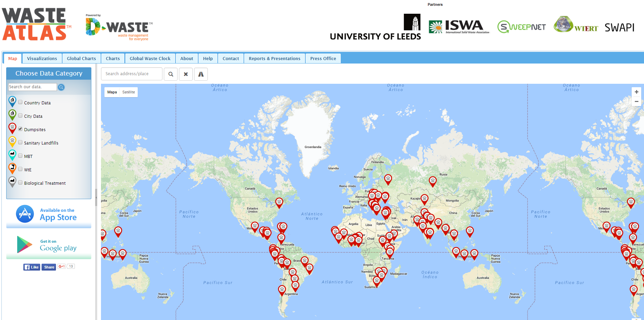The image size is (644, 320).
Task: Open the Reports & Presentations tab
Action: (x=274, y=59)
